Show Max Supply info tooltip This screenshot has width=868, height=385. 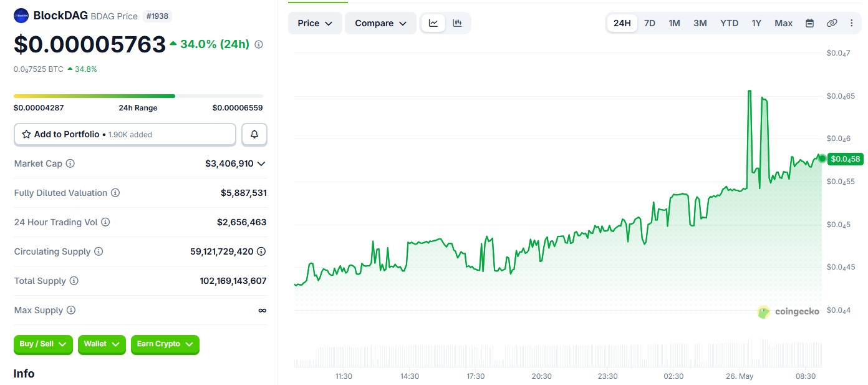coord(71,310)
